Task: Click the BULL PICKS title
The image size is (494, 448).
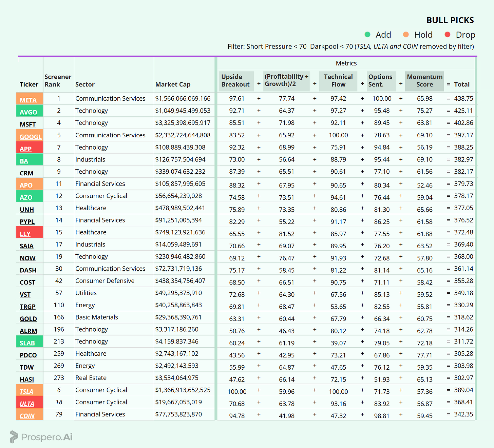Action: coord(450,20)
